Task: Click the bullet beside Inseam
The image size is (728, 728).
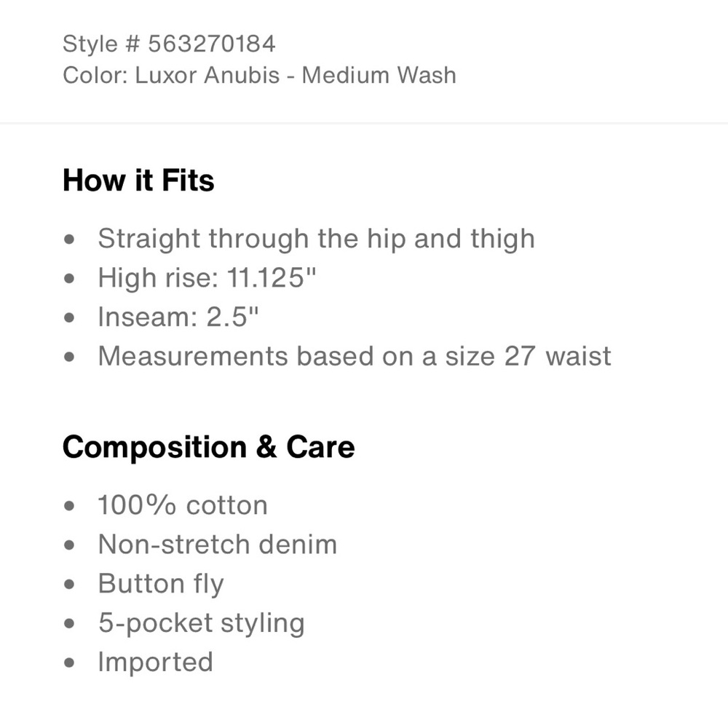Action: tap(69, 317)
